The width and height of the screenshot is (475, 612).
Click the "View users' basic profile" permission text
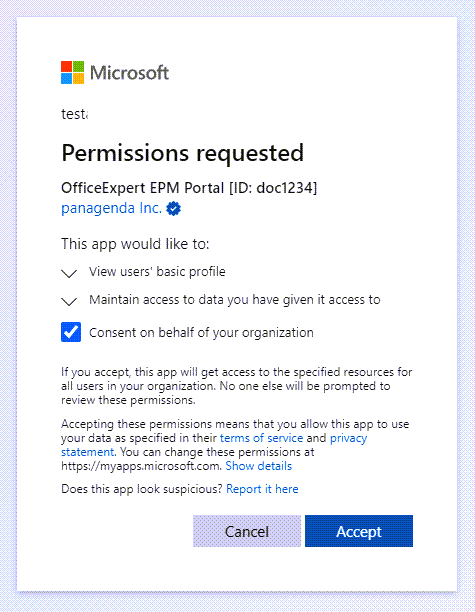[157, 272]
